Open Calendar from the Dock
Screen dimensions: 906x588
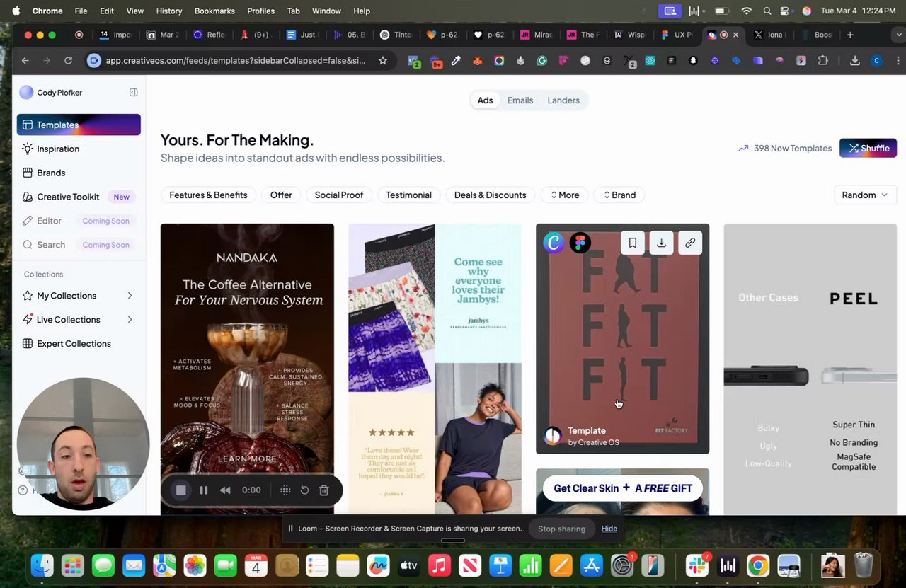pyautogui.click(x=256, y=566)
